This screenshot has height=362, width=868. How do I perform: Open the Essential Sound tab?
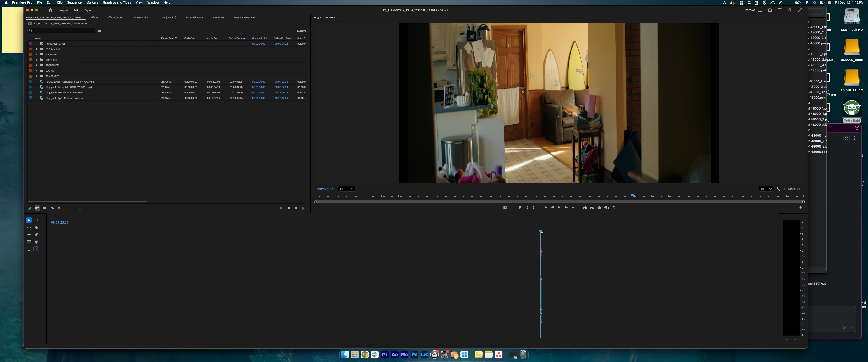pos(195,18)
